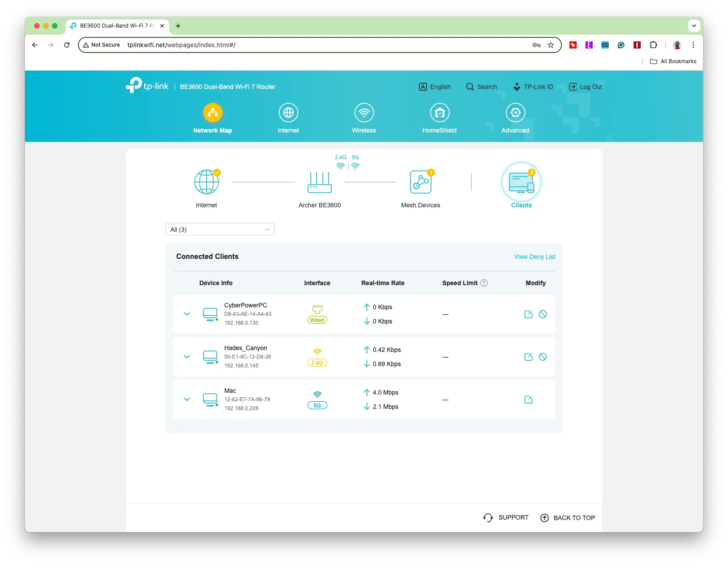Edit the CyberPowerPC client entry
728x565 pixels.
[529, 314]
